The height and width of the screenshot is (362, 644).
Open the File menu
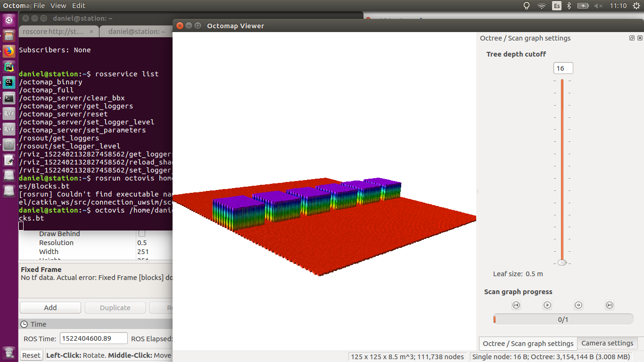(x=39, y=6)
